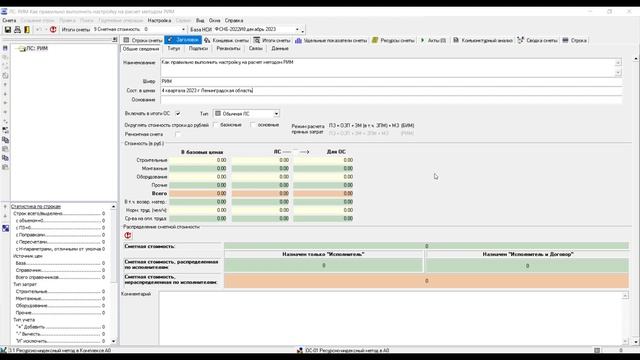Click red recalculate icon under cost distribution
The height and width of the screenshot is (360, 640).
click(128, 235)
